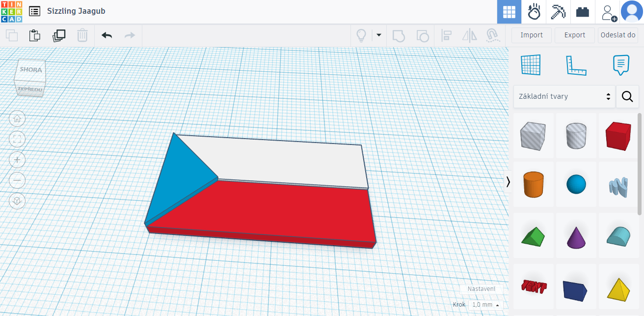644x316 pixels.
Task: Click the Odeslat do button
Action: 618,35
